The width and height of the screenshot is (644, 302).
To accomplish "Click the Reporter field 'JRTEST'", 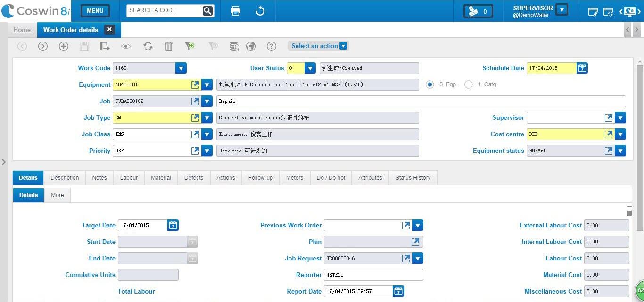I will click(x=373, y=275).
